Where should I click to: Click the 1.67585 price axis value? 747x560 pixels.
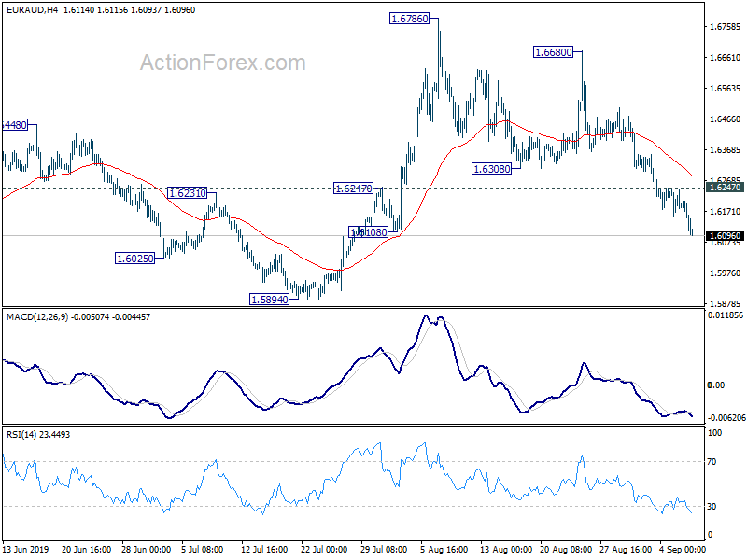(726, 27)
